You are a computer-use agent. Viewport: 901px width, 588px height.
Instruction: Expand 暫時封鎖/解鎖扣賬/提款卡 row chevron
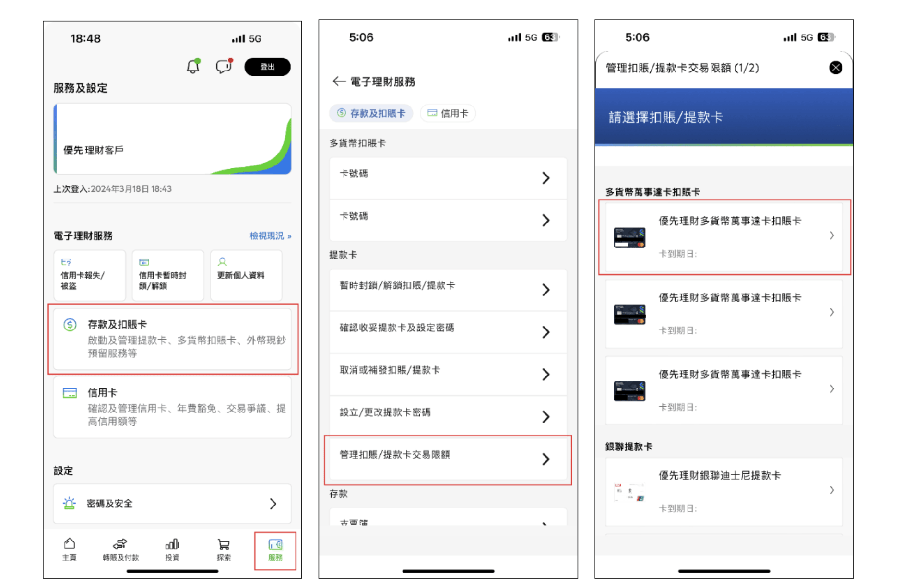[x=545, y=290]
